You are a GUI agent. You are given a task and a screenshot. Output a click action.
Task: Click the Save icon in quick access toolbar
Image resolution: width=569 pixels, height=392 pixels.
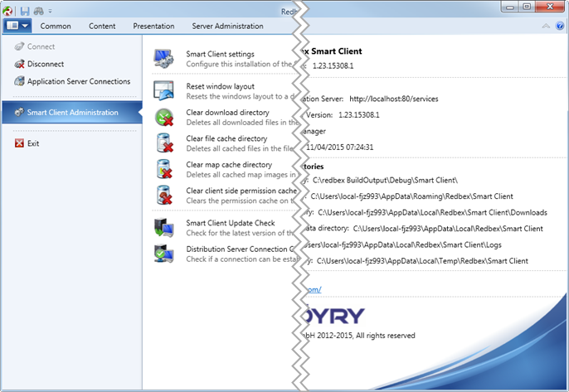pos(25,10)
